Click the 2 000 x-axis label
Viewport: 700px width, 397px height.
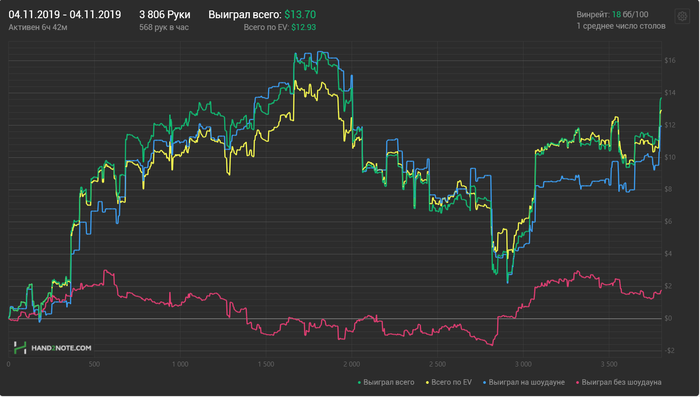coord(351,364)
